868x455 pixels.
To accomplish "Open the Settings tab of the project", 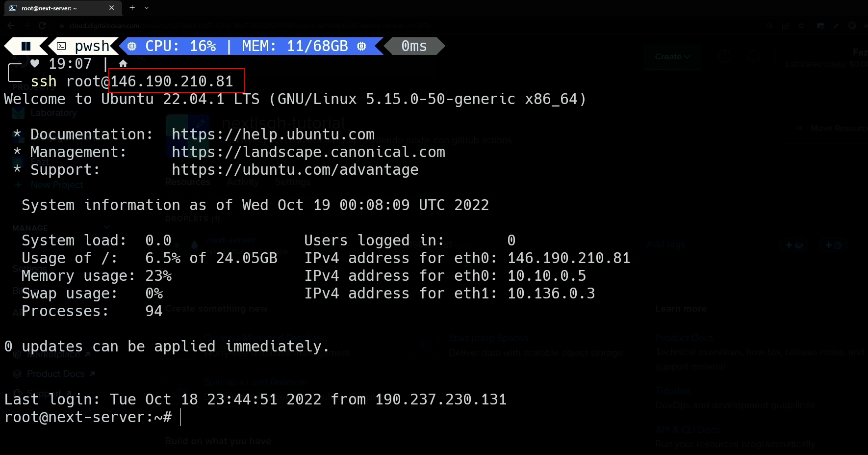I will 292,182.
